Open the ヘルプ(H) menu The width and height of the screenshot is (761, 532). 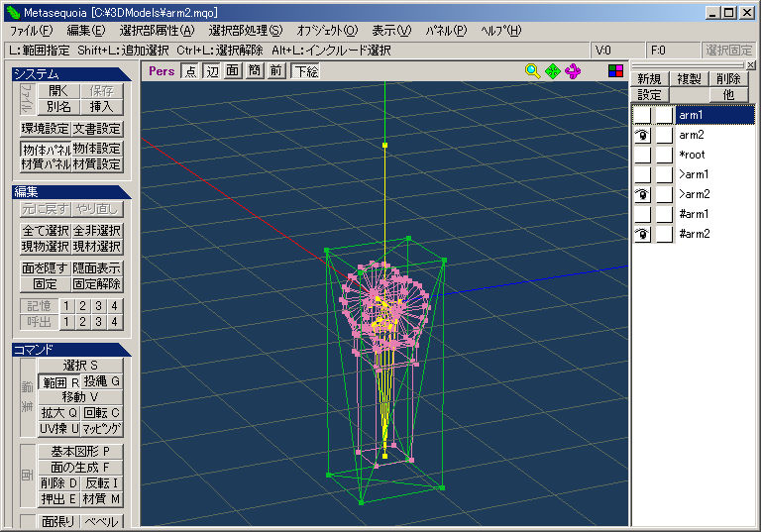[x=500, y=31]
